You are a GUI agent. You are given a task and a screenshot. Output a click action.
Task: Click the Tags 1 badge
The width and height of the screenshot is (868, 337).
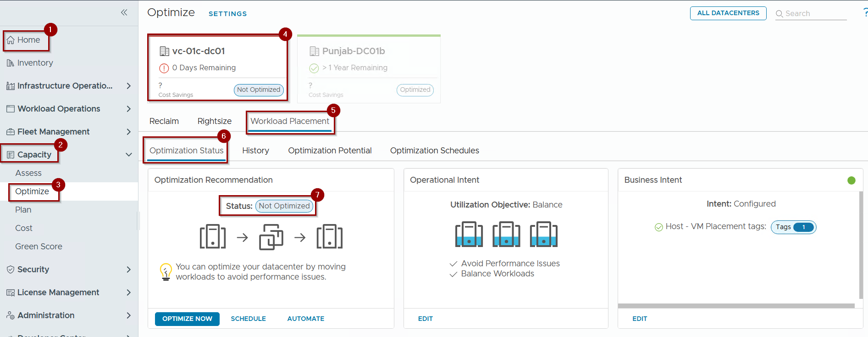click(793, 227)
